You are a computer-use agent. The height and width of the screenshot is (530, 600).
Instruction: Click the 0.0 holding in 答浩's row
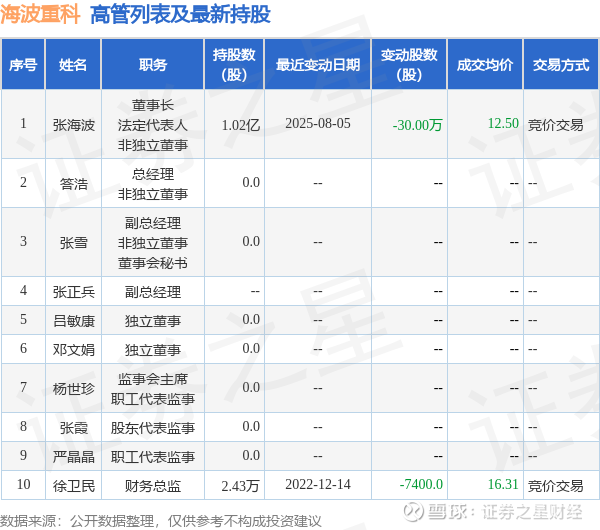click(251, 182)
